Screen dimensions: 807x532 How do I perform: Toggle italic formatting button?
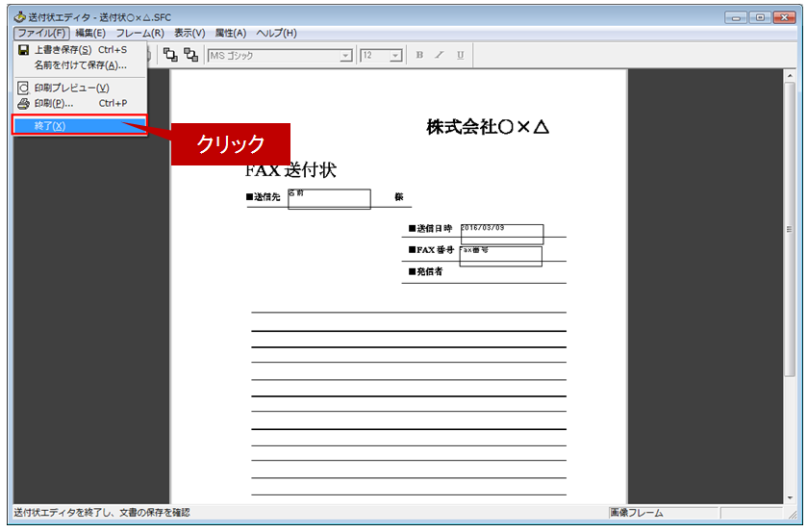pos(440,55)
